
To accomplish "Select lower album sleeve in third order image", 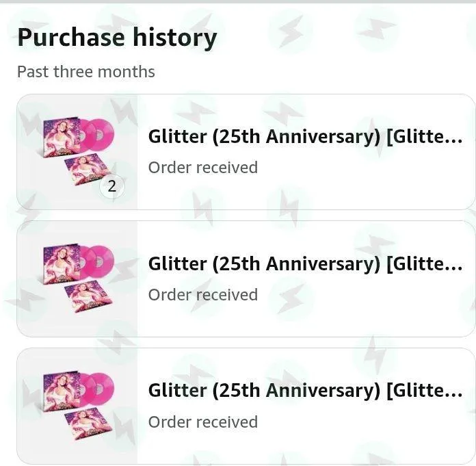I will (x=88, y=424).
